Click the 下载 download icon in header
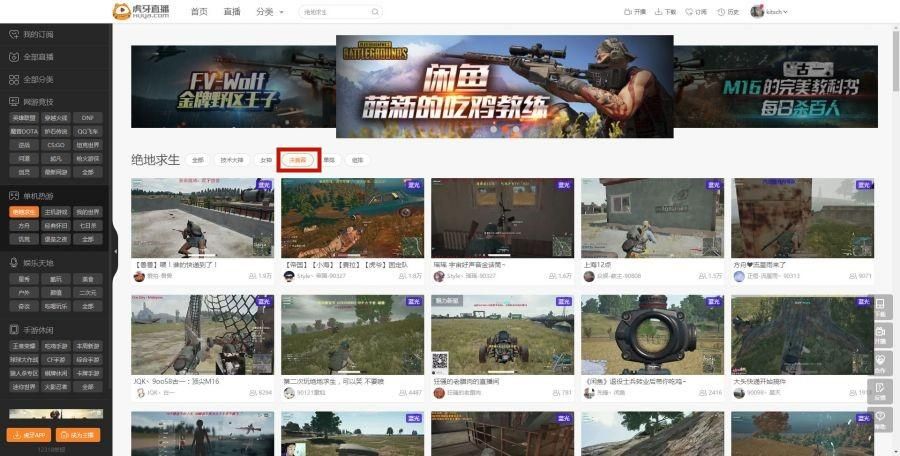 click(x=659, y=11)
